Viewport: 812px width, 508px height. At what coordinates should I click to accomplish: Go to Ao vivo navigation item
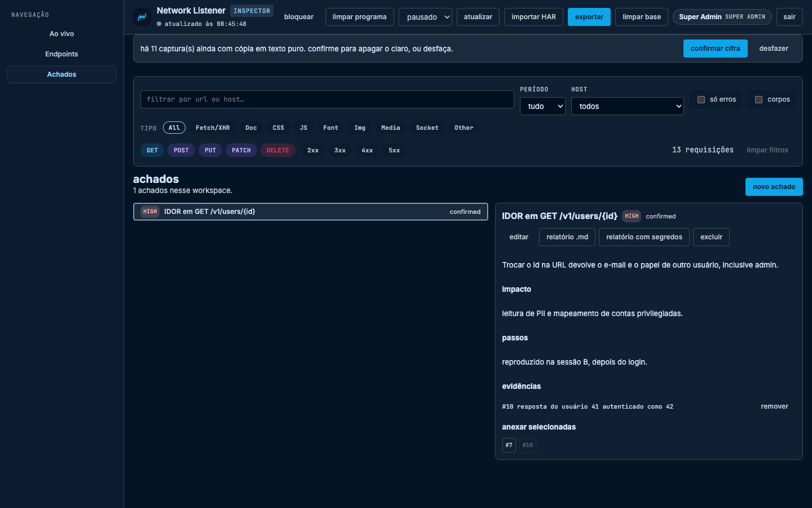tap(61, 34)
